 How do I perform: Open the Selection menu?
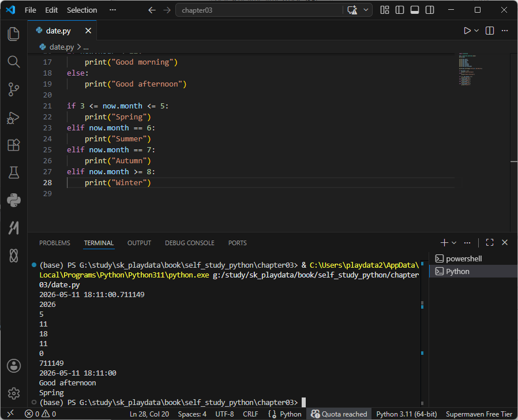click(82, 10)
